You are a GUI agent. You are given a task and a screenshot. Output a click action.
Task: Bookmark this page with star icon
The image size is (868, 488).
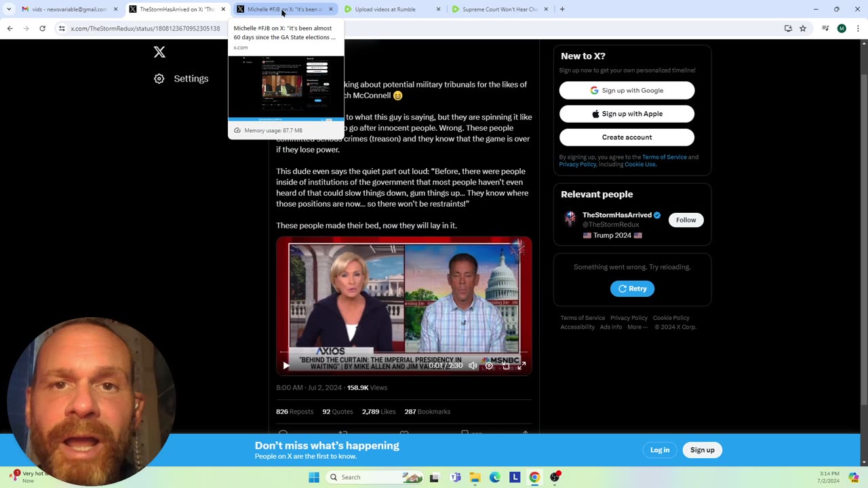click(x=803, y=28)
